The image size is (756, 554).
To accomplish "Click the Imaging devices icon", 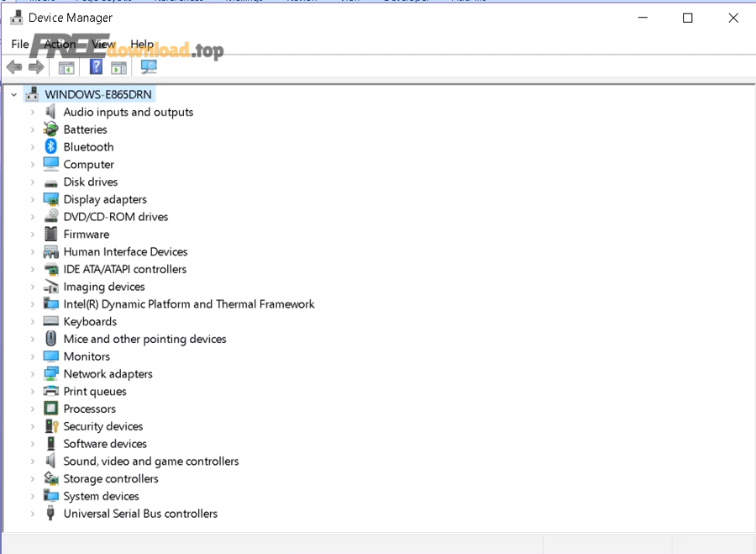I will click(x=50, y=287).
